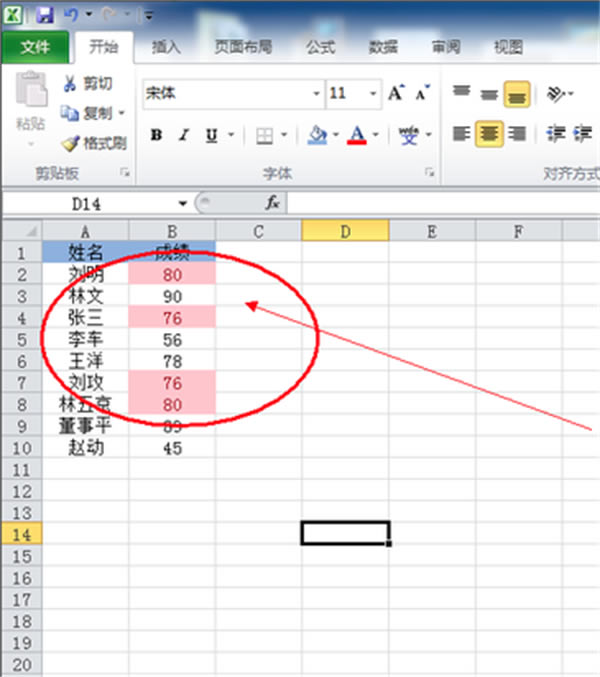Select cell with value 90
600x677 pixels.
point(172,296)
